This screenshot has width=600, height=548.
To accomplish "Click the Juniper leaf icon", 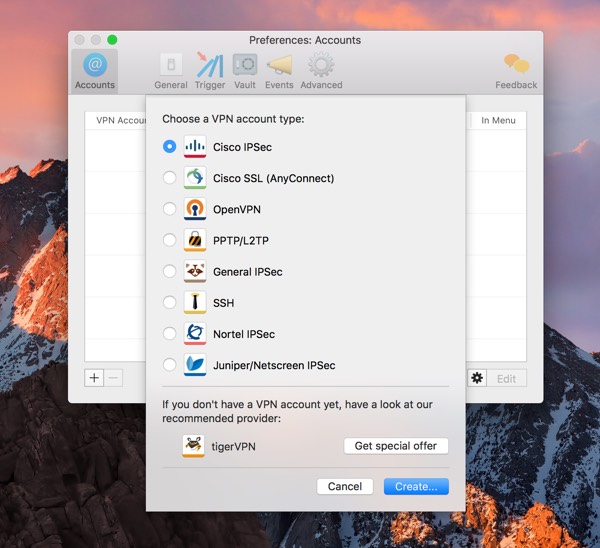I will [195, 365].
